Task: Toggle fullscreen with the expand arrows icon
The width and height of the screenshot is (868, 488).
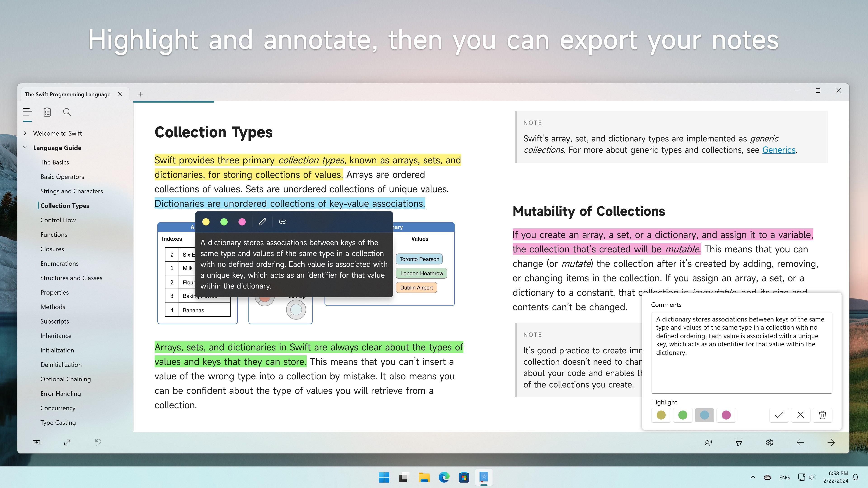Action: 67,443
